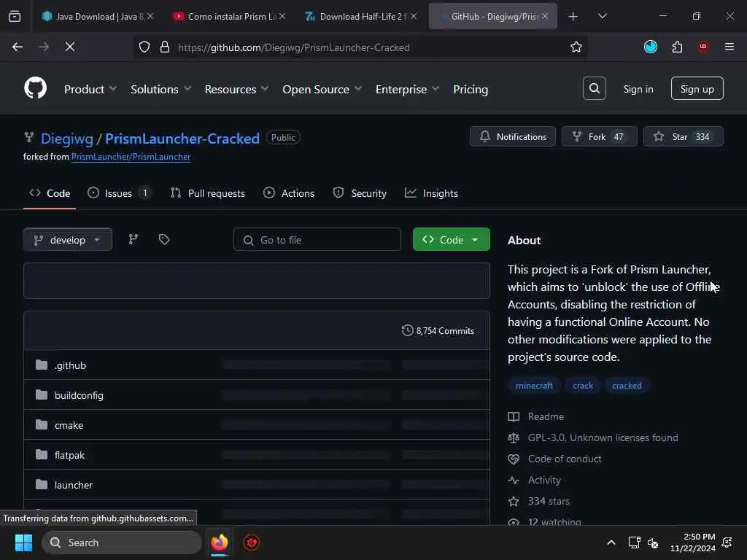Click the browser address bar URL
This screenshot has height=560, width=747.
point(293,47)
